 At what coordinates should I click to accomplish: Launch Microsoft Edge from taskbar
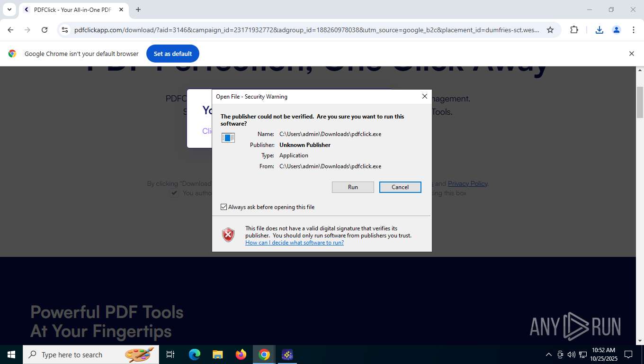(x=195, y=355)
